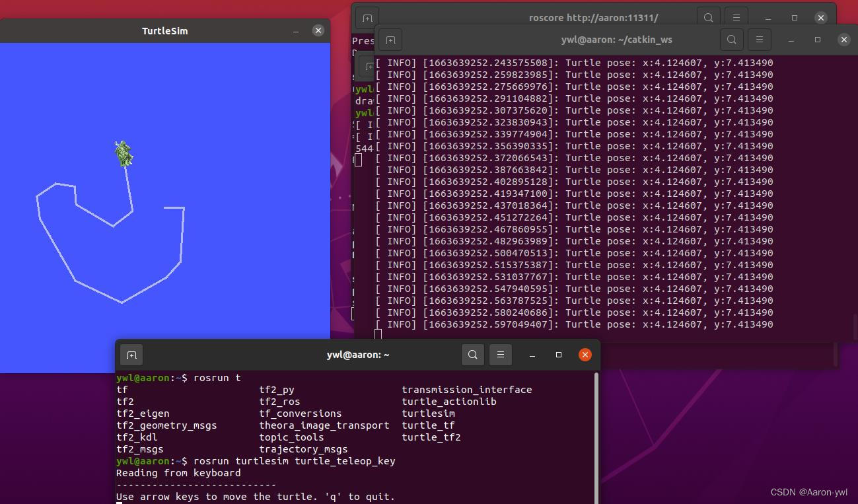Click topic_tools in completion list
This screenshot has height=504, width=858.
(291, 437)
